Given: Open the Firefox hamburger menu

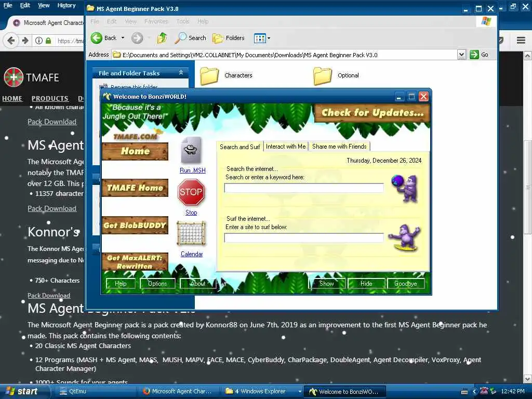Looking at the screenshot, I should point(521,41).
